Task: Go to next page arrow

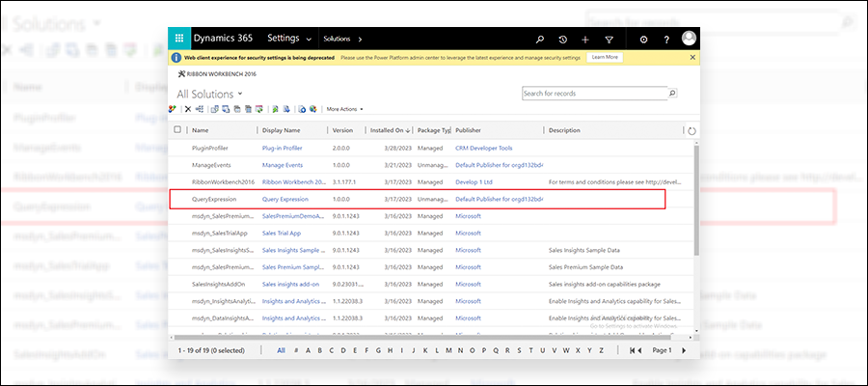Action: tap(684, 350)
